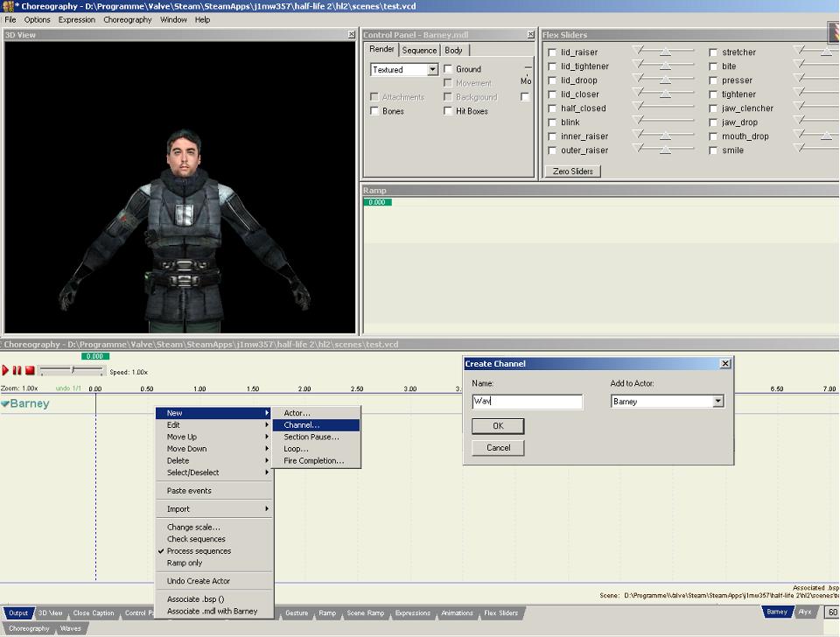Select Fire Completion... entry
Viewport: 840px width, 637px height.
point(316,460)
